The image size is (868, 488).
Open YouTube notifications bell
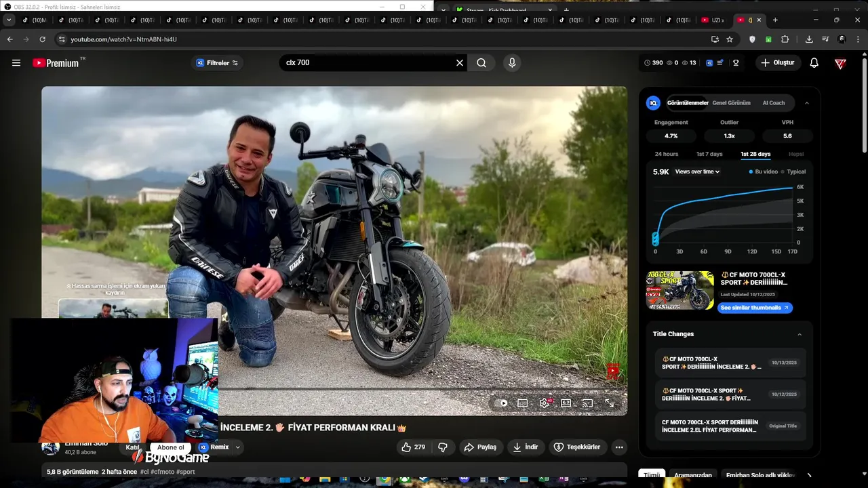click(814, 63)
